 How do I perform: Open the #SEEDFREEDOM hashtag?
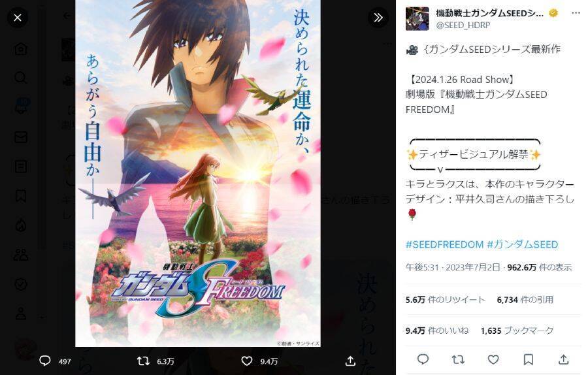[444, 244]
